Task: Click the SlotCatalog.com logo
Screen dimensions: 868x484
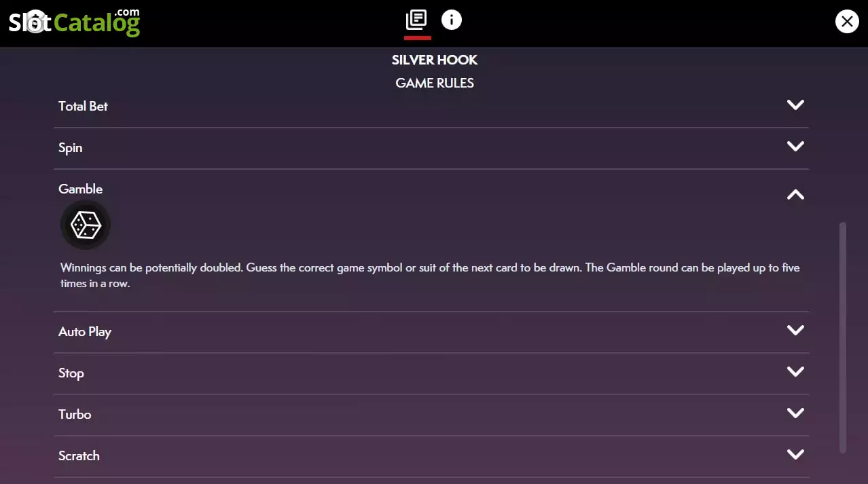Action: (74, 22)
